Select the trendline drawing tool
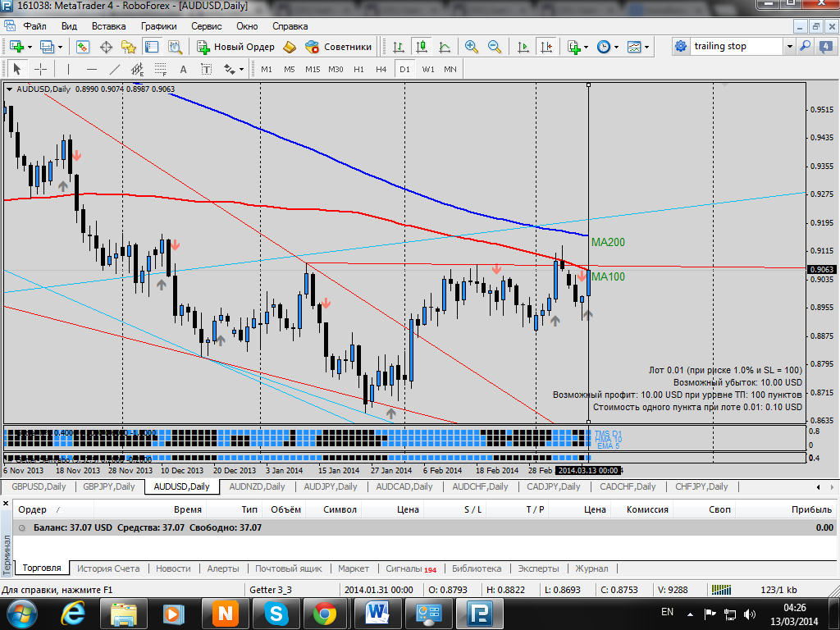 point(115,69)
